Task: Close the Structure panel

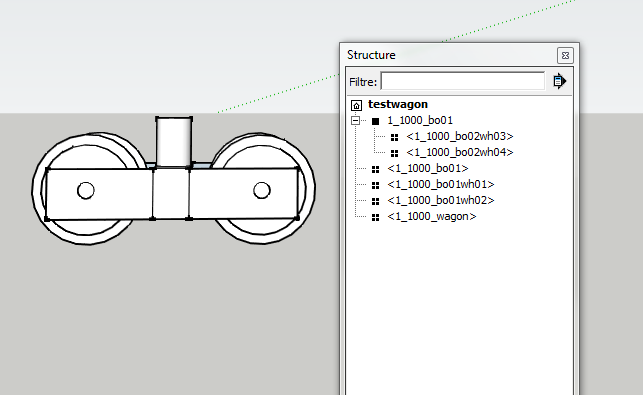Action: coord(565,55)
